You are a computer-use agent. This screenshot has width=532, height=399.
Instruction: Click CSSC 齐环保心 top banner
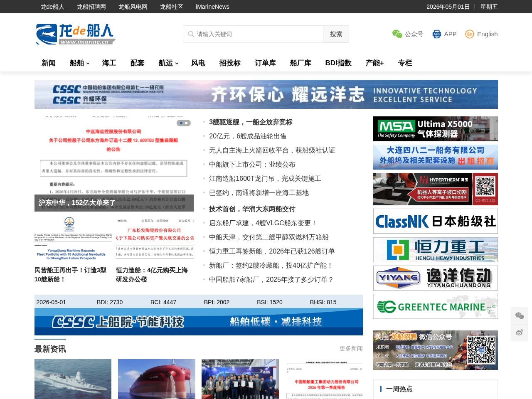pyautogui.click(x=266, y=94)
